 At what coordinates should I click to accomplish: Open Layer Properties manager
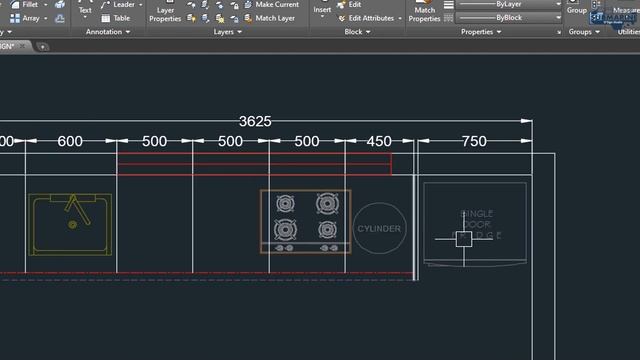(165, 11)
